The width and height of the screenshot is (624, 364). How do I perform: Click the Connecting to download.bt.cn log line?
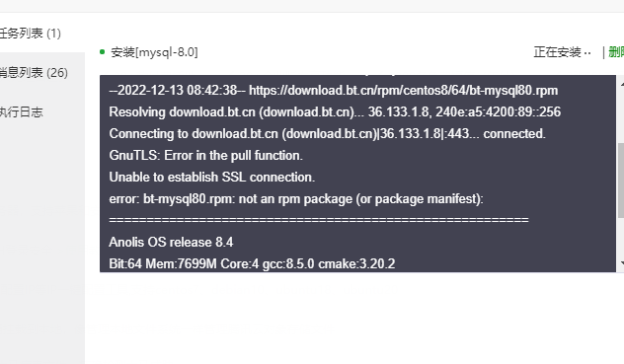click(x=327, y=134)
